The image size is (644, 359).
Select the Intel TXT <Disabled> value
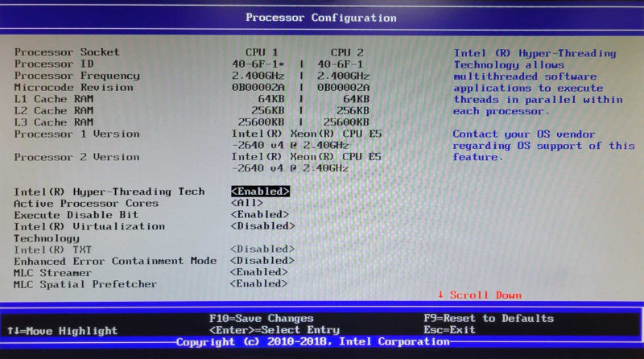pos(262,249)
